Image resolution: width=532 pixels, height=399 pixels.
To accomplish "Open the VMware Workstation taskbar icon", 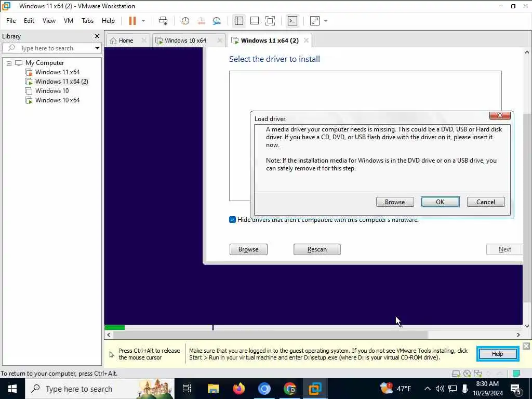I will click(x=315, y=389).
